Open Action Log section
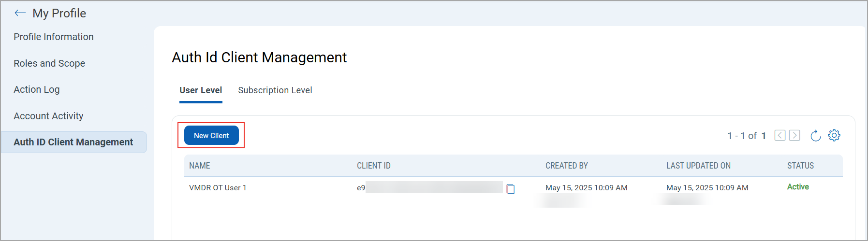868x241 pixels. (x=37, y=89)
